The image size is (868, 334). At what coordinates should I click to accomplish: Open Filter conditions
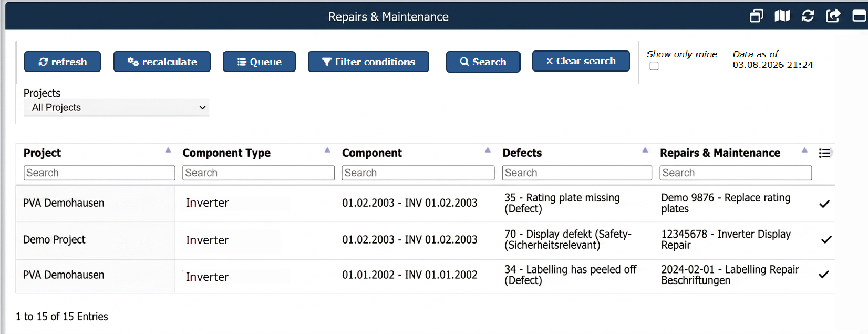click(368, 62)
